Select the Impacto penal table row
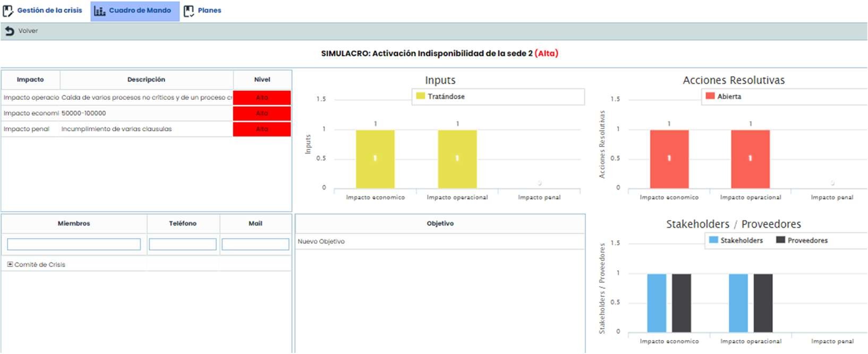This screenshot has height=354, width=868. tap(116, 129)
